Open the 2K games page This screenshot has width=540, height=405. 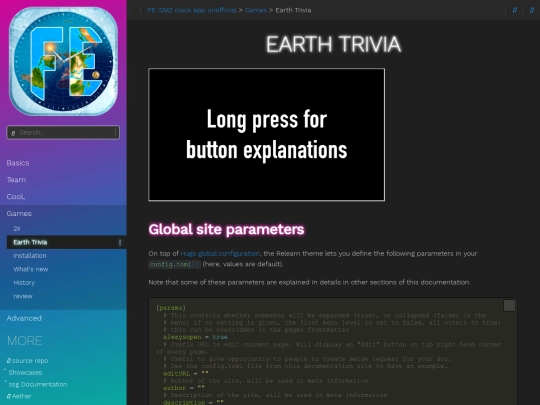coord(17,229)
